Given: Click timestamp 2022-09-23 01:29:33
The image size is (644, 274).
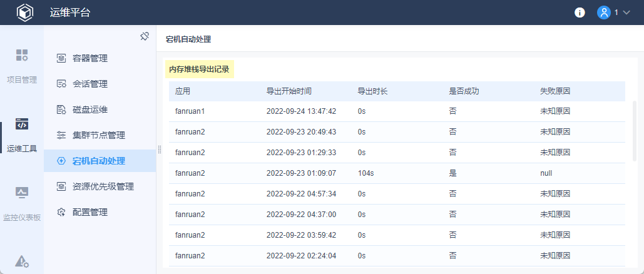Looking at the screenshot, I should pos(302,153).
